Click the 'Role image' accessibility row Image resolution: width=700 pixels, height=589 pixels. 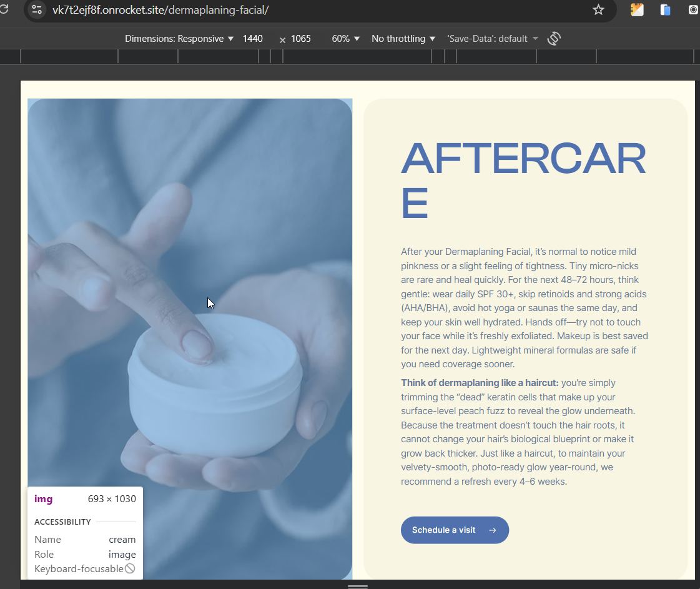[85, 554]
